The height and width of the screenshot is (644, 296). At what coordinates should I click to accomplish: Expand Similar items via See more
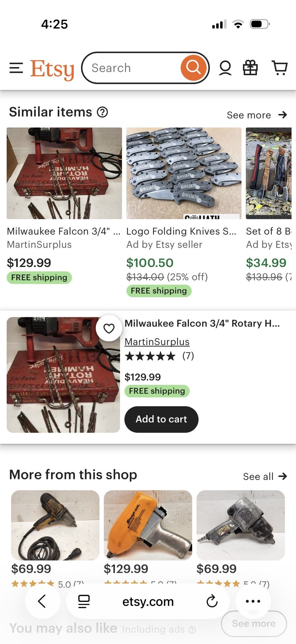pyautogui.click(x=257, y=115)
